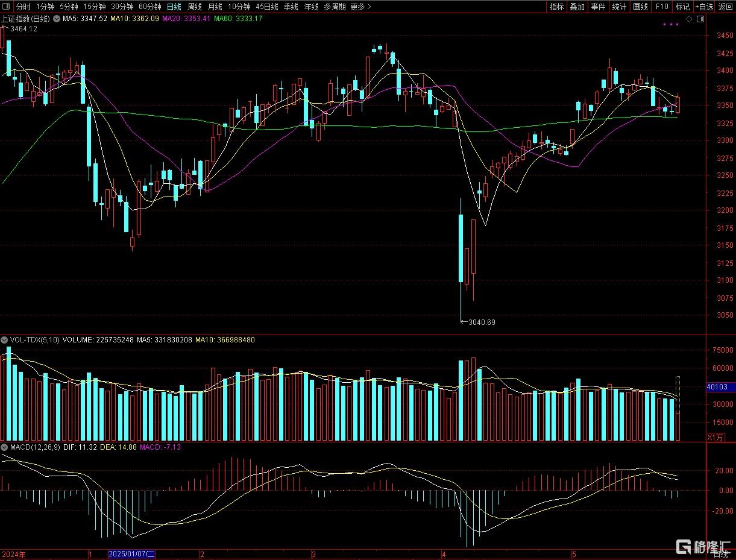Click the DEA: 14.88 value

pyautogui.click(x=119, y=447)
